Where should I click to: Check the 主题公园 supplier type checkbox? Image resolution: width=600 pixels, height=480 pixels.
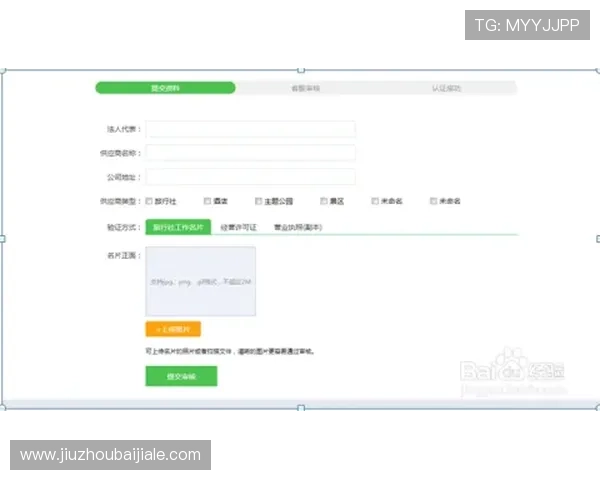coord(259,201)
